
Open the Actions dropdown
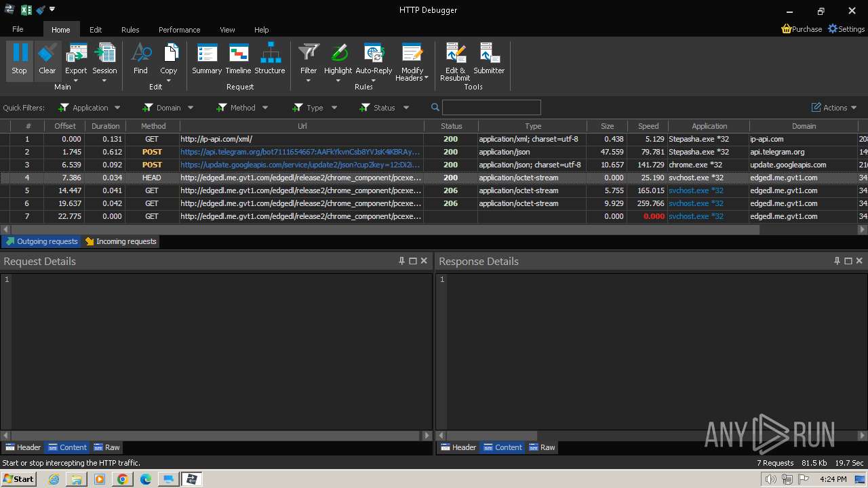point(834,108)
